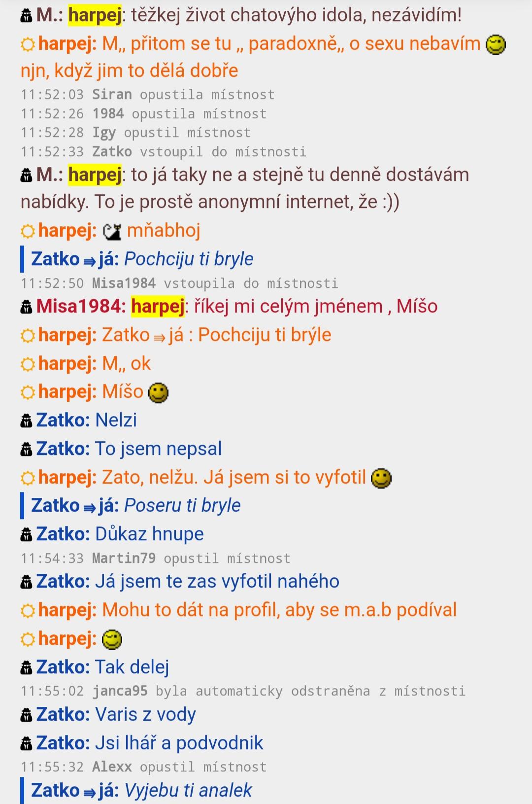Click the arrow icon in 'Zatko ⇒ já: Pochciju'
Image resolution: width=532 pixels, height=804 pixels.
click(90, 262)
